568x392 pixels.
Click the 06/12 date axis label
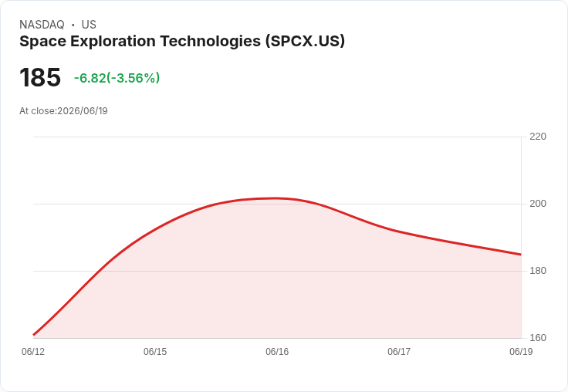pos(33,352)
